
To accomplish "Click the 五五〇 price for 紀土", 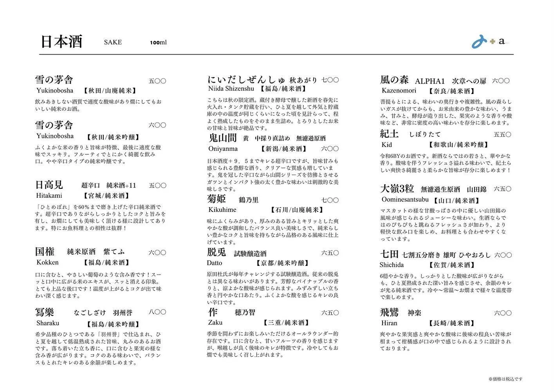I will (502, 134).
